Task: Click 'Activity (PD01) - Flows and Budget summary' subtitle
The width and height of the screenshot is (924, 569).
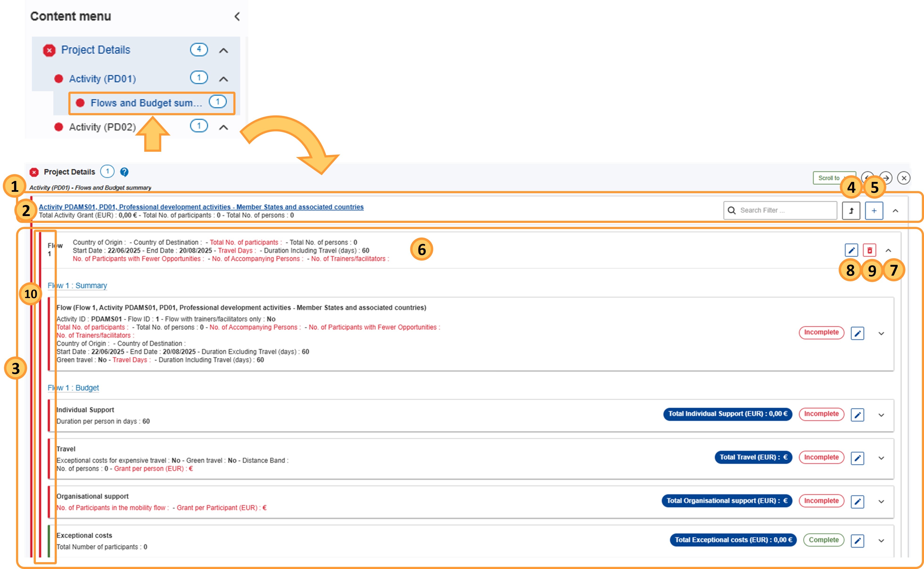Action: pyautogui.click(x=90, y=188)
